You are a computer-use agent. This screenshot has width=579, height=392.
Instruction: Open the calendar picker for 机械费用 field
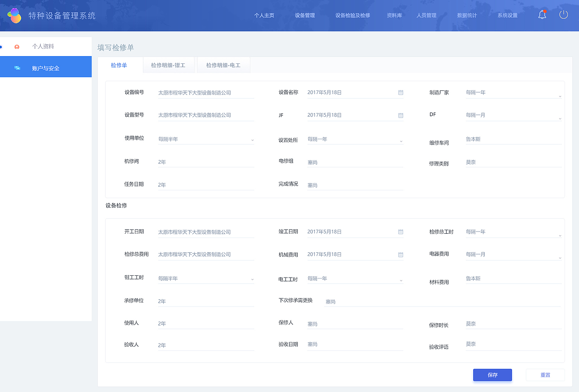click(x=400, y=254)
